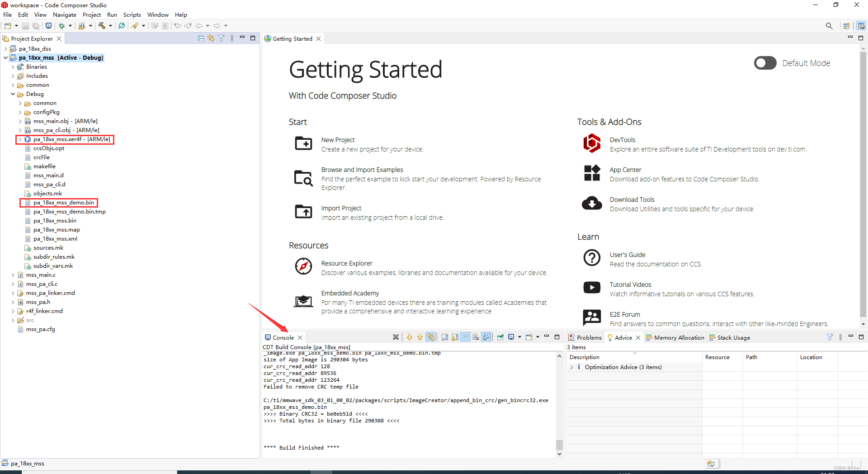Collapse the Debug folder
Image resolution: width=868 pixels, height=474 pixels.
(13, 94)
